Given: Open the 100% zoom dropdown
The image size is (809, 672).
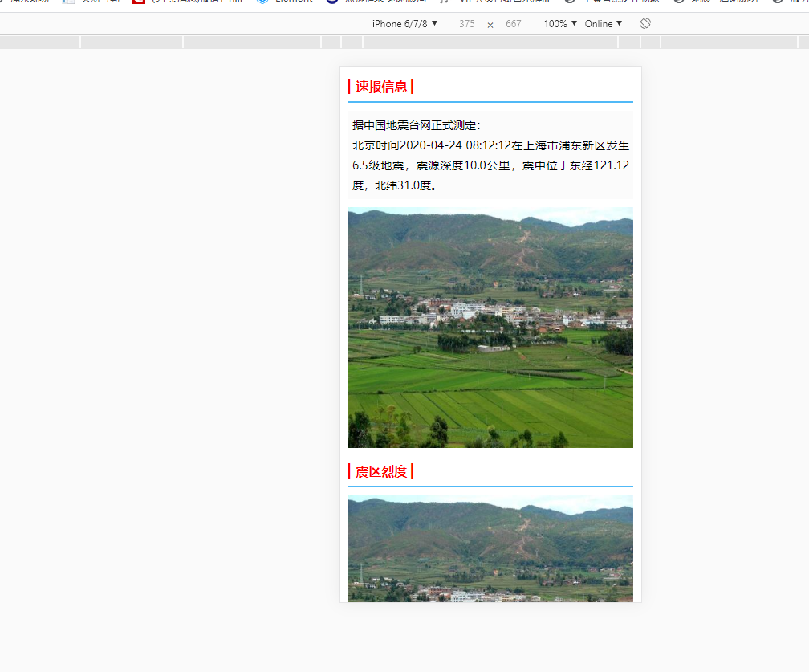Looking at the screenshot, I should [560, 24].
